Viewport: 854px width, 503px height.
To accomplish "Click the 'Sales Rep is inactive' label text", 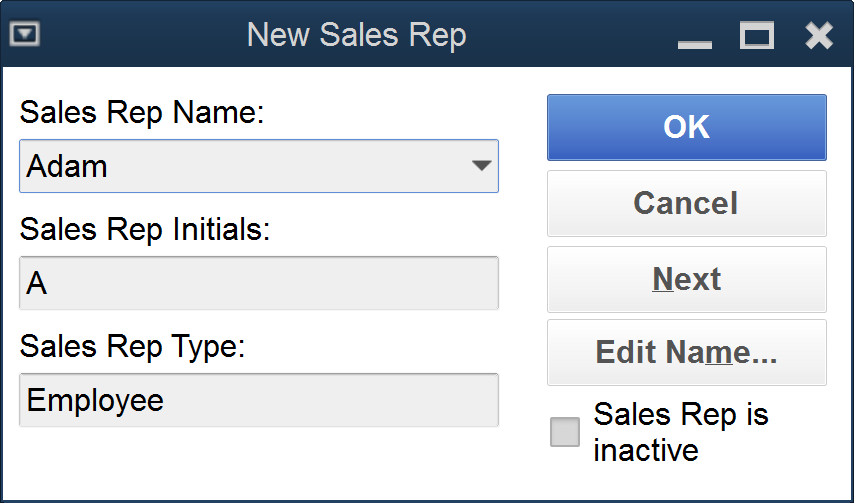I will pos(681,432).
